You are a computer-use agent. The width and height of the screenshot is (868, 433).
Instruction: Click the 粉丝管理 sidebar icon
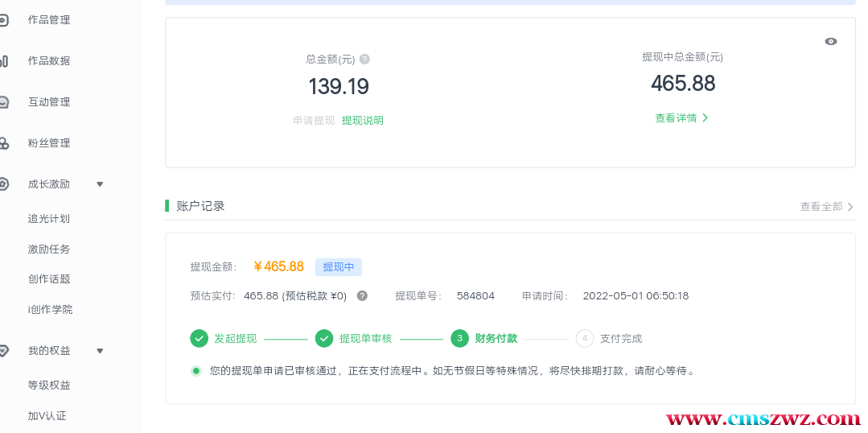(x=4, y=143)
